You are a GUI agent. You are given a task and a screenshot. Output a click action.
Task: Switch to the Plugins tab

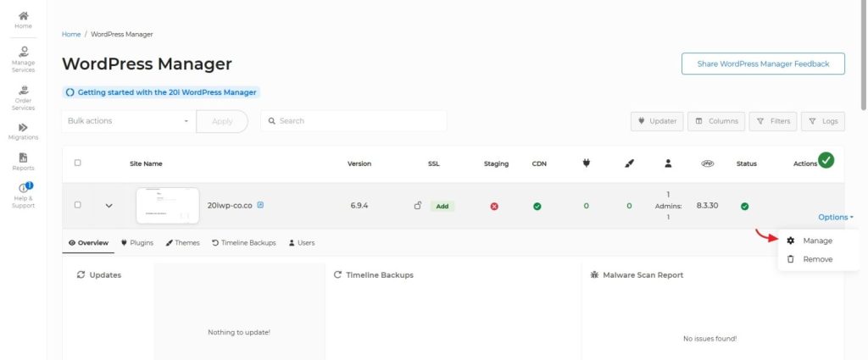[137, 243]
